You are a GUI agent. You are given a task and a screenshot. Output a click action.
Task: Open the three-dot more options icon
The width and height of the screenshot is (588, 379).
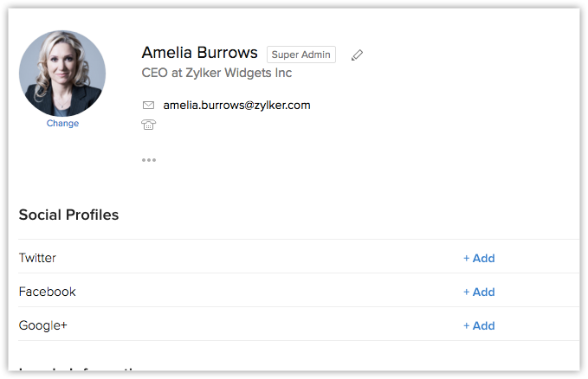(x=149, y=160)
